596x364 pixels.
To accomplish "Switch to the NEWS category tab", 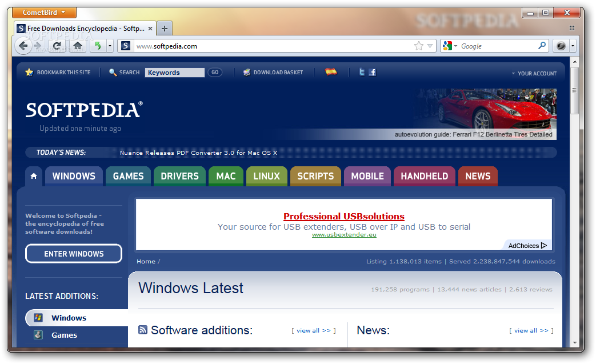I will point(478,176).
